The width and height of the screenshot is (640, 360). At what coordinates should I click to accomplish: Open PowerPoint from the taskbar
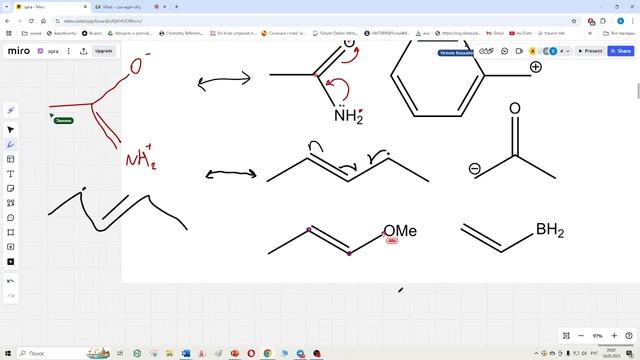point(235,353)
